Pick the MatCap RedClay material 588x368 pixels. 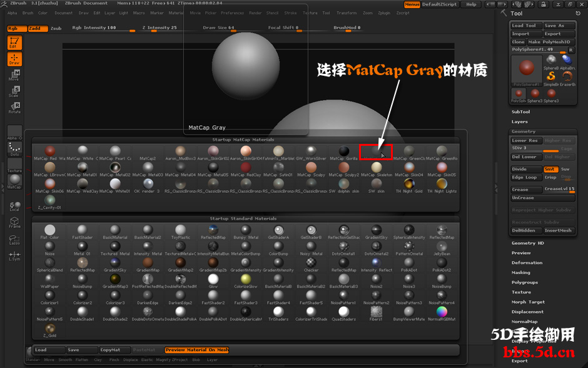point(246,169)
